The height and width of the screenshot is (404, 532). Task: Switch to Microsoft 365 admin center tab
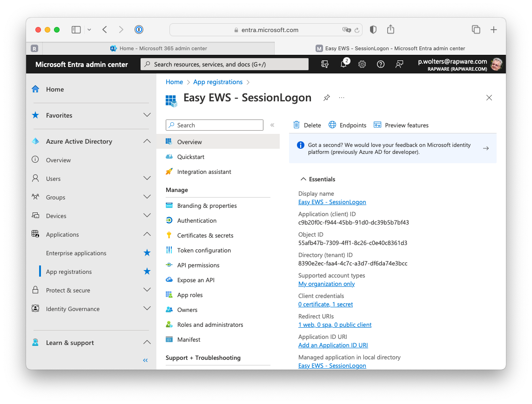coord(158,48)
